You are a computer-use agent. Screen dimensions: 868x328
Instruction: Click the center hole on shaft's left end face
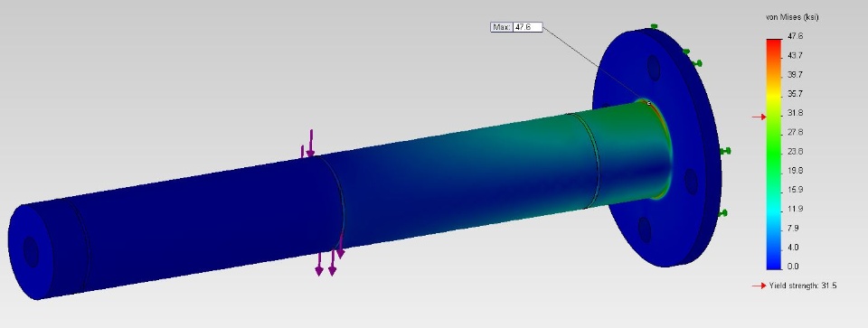pos(31,252)
